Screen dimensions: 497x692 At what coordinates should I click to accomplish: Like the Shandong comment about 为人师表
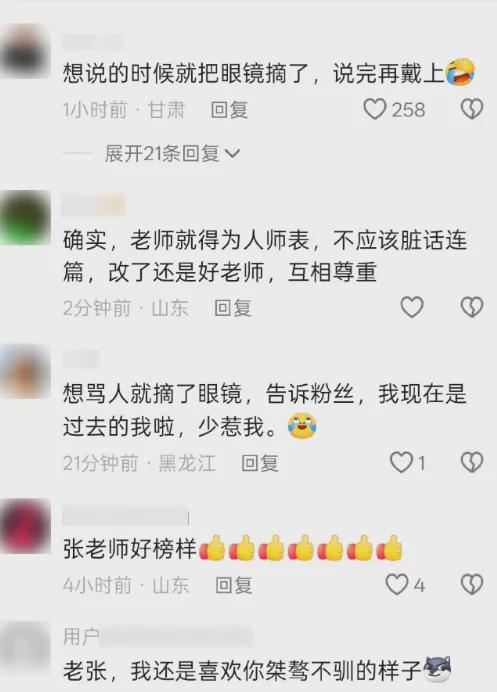[412, 307]
